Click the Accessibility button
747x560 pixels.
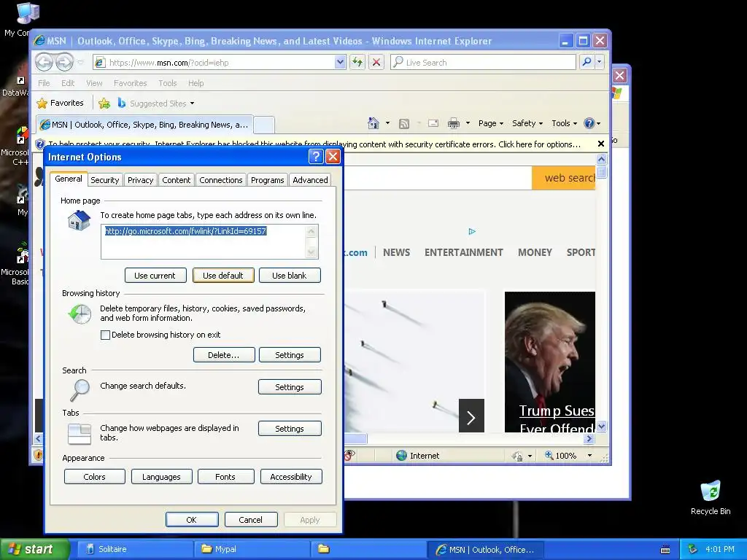tap(291, 477)
